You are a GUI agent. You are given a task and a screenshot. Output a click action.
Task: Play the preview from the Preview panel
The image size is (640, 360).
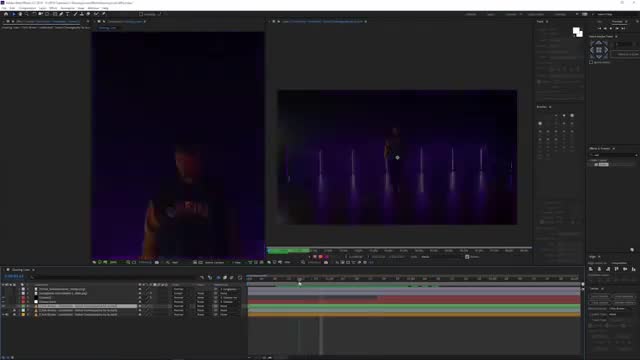pyautogui.click(x=611, y=29)
